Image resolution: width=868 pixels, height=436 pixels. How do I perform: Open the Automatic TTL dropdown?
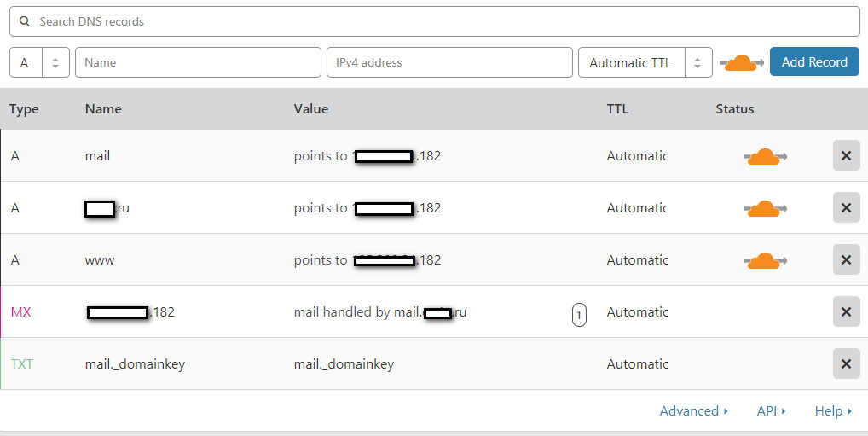(x=645, y=62)
